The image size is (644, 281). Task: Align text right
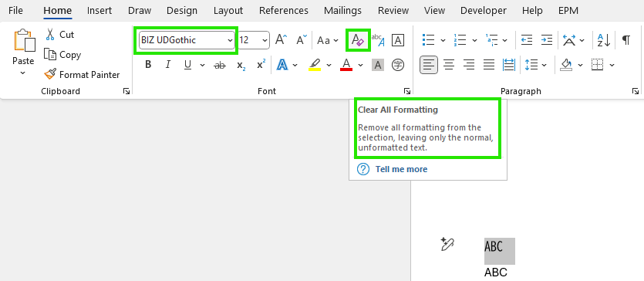[x=469, y=65]
